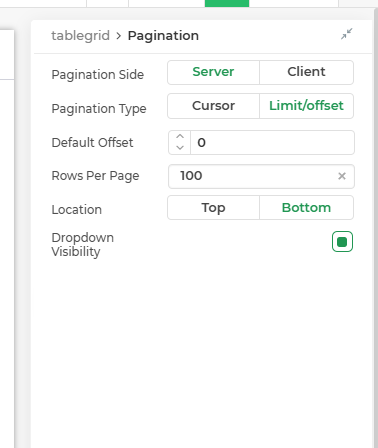Click the Default Offset label
This screenshot has height=448, width=378.
92,143
